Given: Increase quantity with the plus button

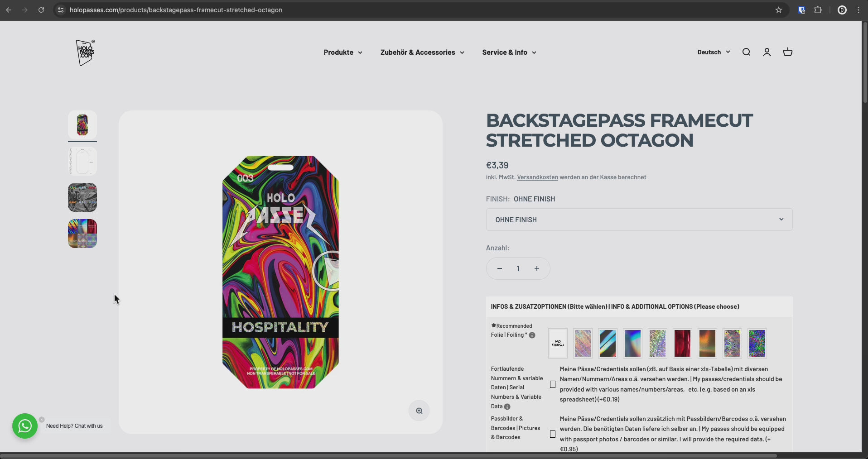Looking at the screenshot, I should [537, 268].
